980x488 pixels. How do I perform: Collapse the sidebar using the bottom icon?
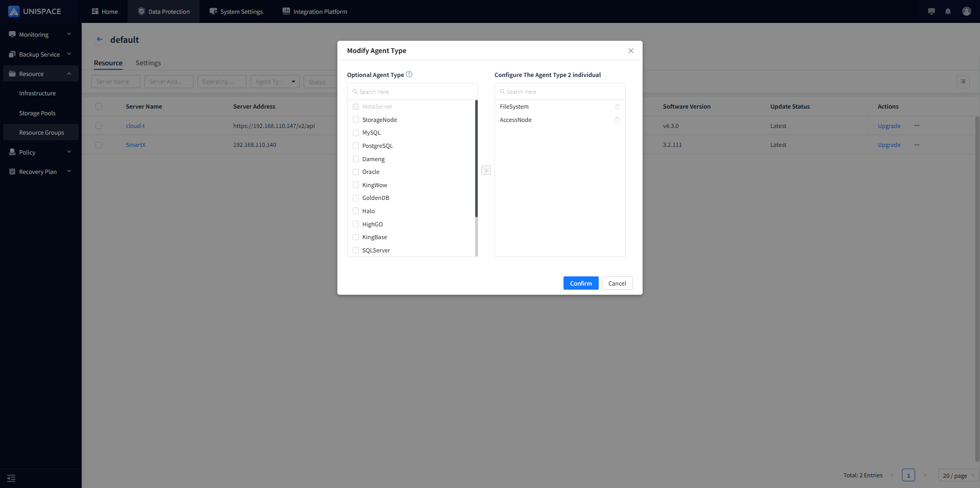click(11, 478)
